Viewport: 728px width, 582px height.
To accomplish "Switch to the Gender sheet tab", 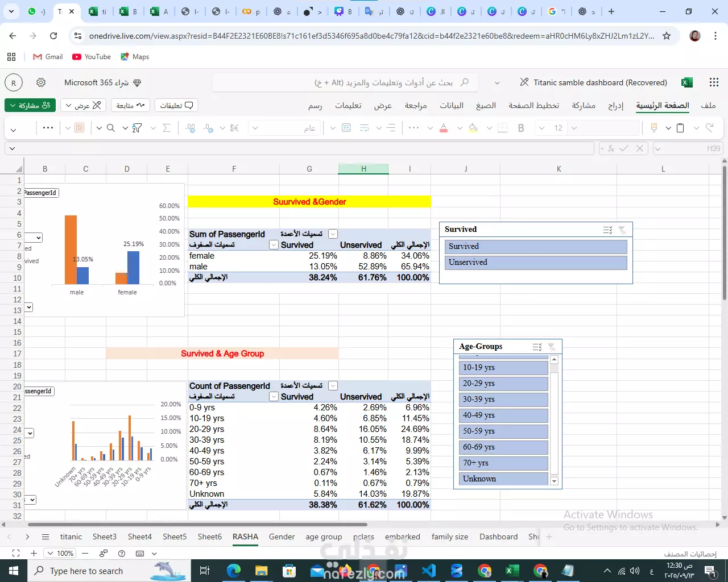I will click(x=282, y=537).
